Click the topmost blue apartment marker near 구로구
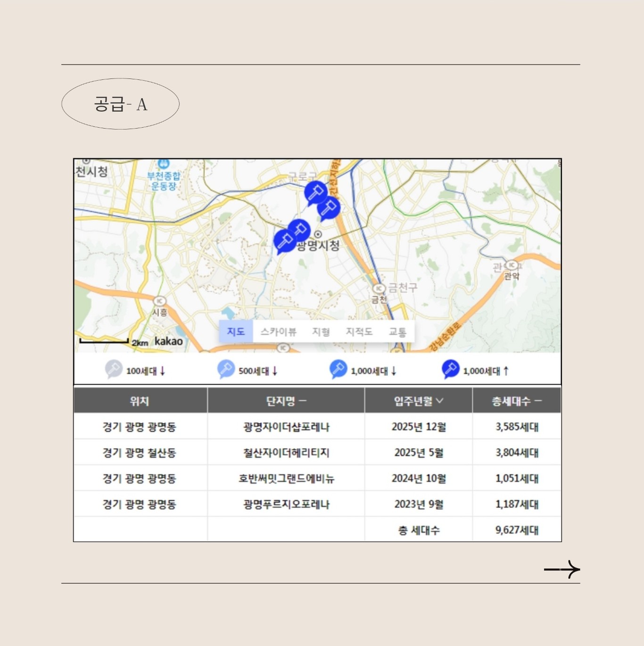This screenshot has height=646, width=644. [315, 192]
